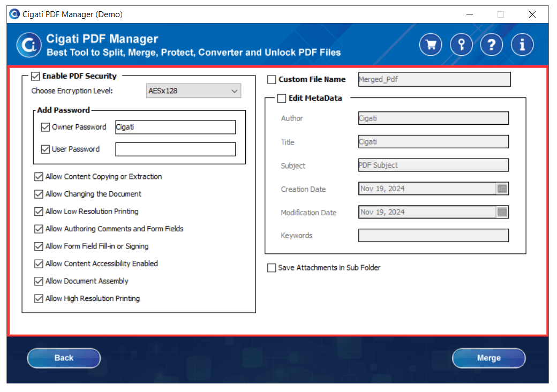Uncheck the Owner Password checkbox

45,127
